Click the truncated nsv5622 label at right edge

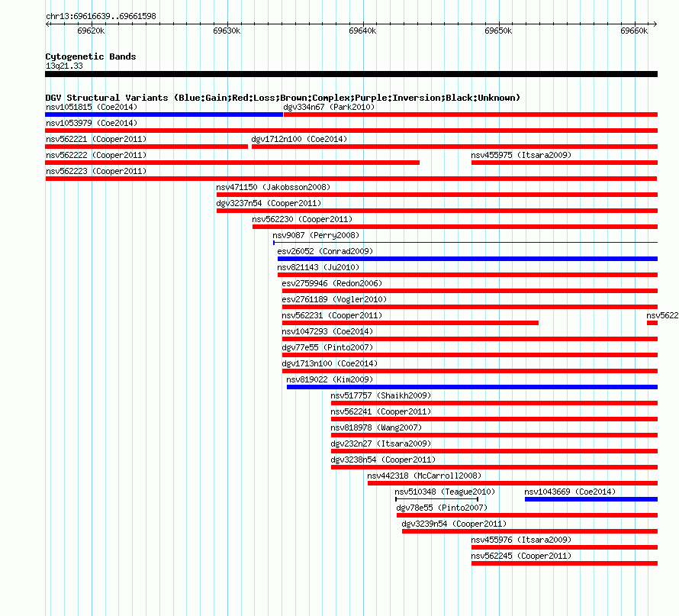[662, 315]
